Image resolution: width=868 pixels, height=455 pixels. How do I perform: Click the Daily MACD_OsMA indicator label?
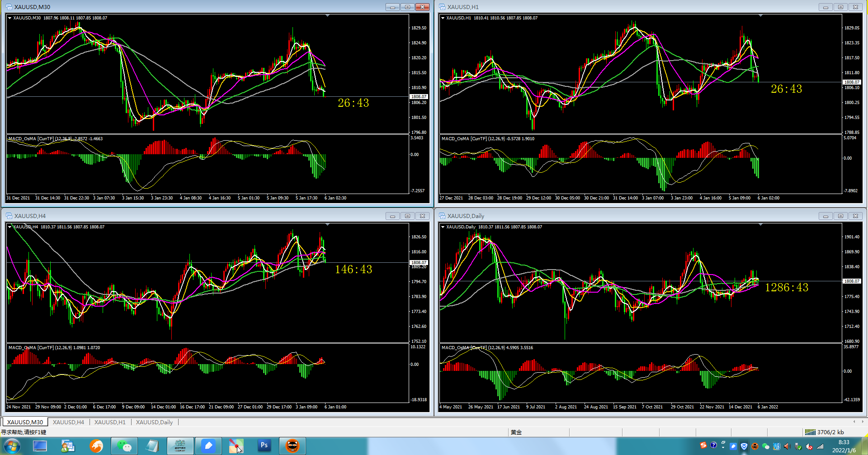pos(487,348)
